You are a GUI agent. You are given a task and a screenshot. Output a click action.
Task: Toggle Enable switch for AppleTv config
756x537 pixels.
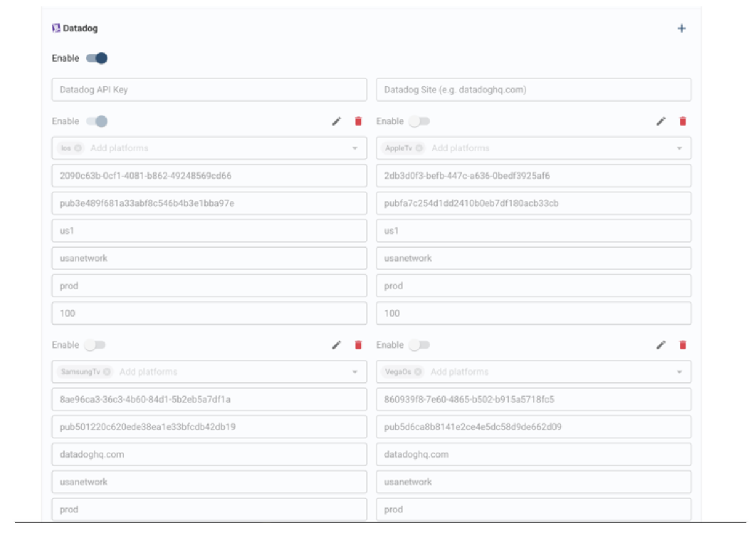click(419, 121)
